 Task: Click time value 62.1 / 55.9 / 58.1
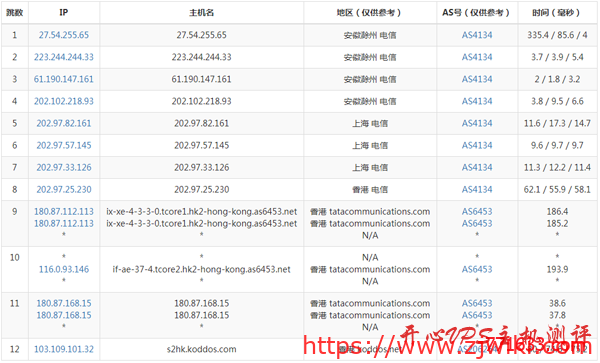557,190
